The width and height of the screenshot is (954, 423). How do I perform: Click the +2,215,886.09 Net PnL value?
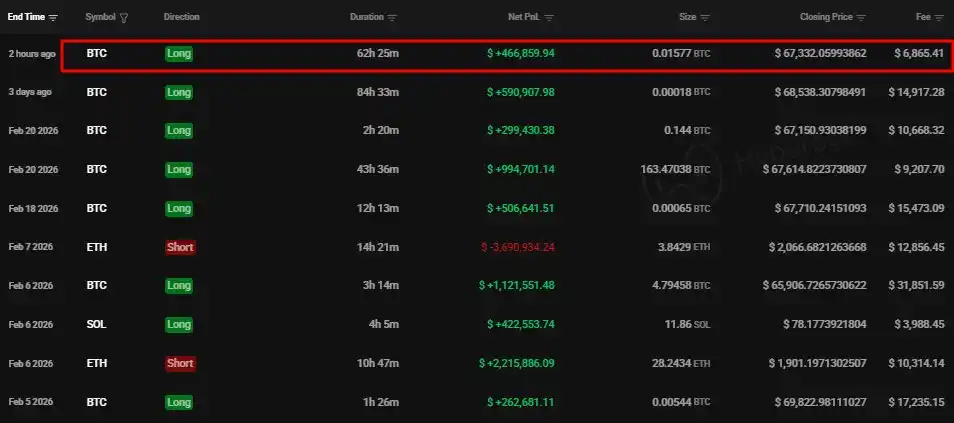tap(517, 363)
